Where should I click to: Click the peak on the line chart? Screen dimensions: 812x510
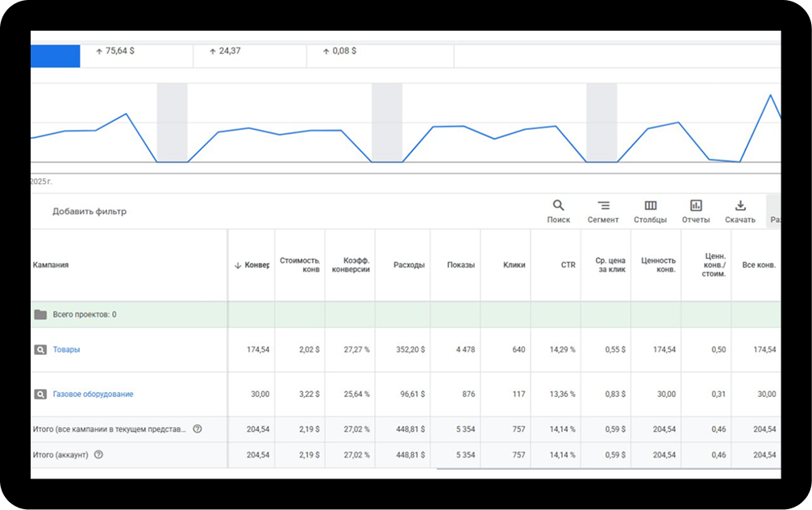point(770,95)
